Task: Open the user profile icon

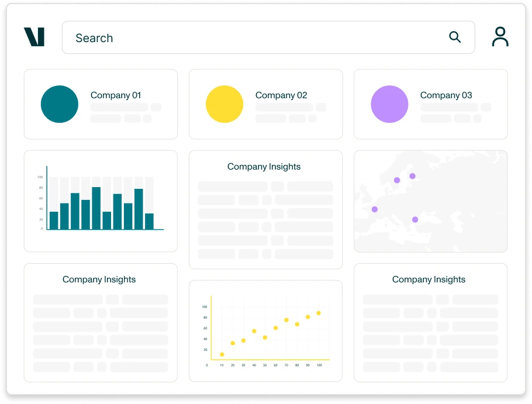Action: tap(500, 36)
